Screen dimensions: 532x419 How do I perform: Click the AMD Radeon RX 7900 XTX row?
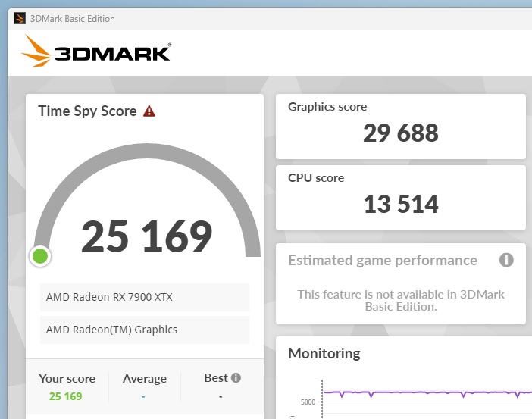[144, 297]
